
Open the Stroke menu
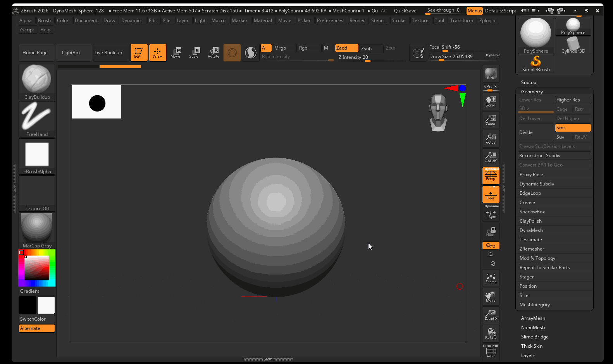[x=398, y=21]
